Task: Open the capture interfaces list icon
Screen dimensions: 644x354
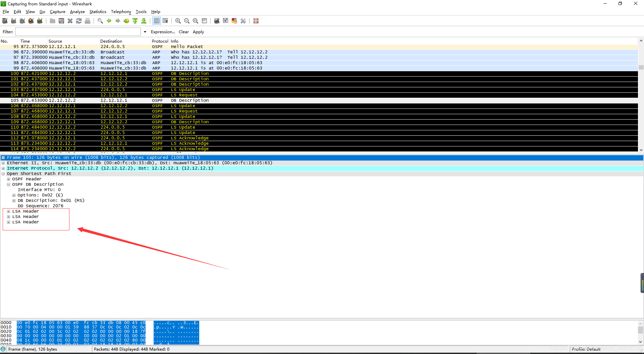Action: pos(5,21)
